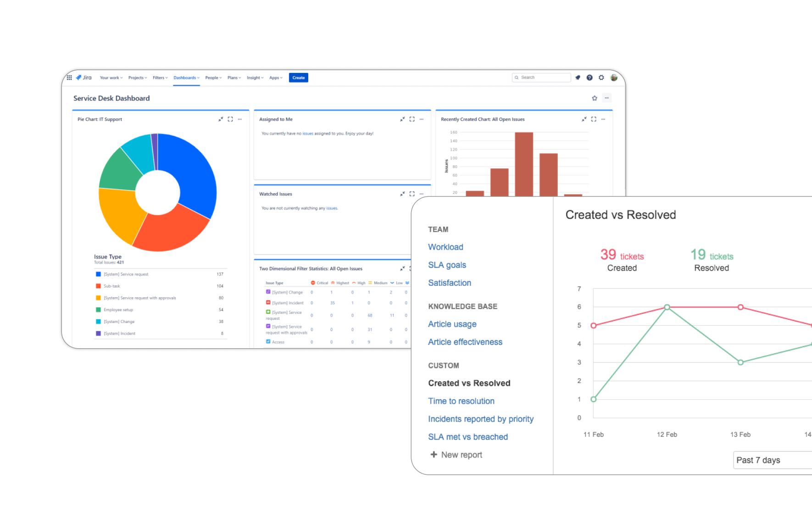
Task: Open the help question mark icon
Action: click(590, 78)
